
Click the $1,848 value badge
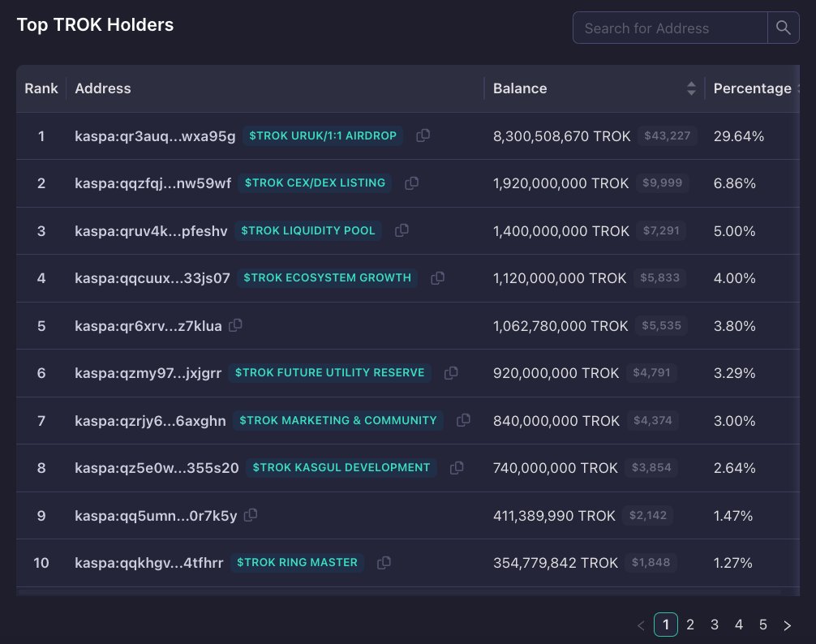651,563
